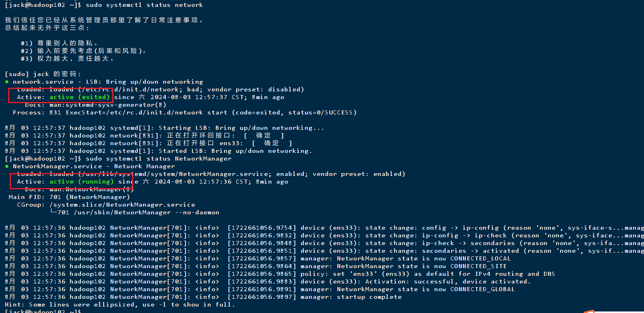Click the CGroup path /system.slice/NetworkManager.service
The width and height of the screenshot is (644, 313).
pos(122,205)
